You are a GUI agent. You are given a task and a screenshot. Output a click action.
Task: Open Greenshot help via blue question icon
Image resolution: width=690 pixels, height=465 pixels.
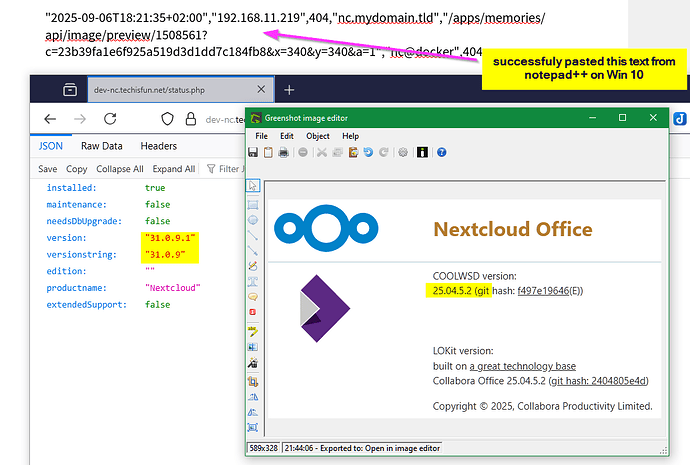[441, 152]
